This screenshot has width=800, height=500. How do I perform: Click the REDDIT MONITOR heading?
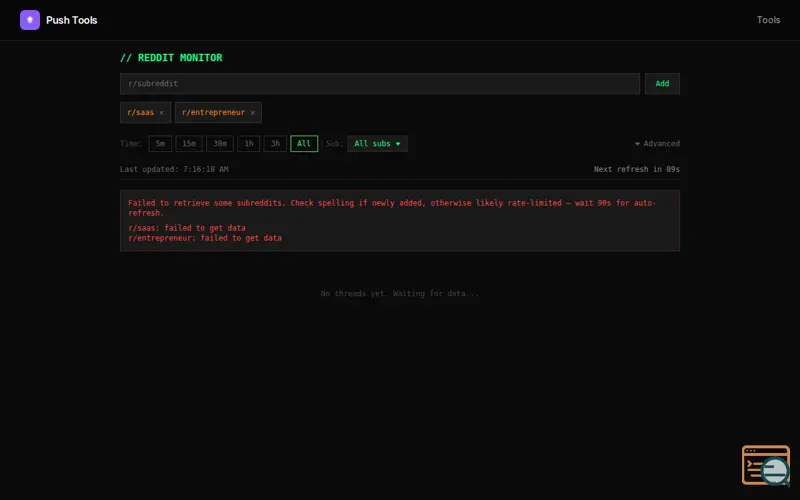click(x=171, y=58)
